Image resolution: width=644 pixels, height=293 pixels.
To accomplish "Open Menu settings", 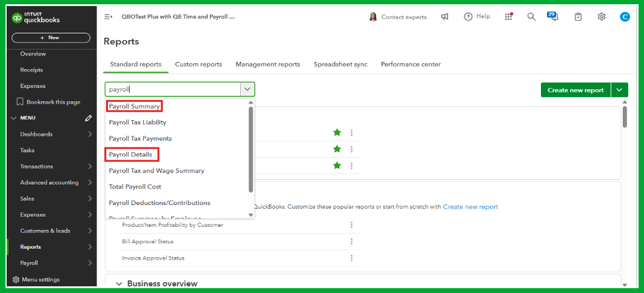I will click(x=36, y=280).
